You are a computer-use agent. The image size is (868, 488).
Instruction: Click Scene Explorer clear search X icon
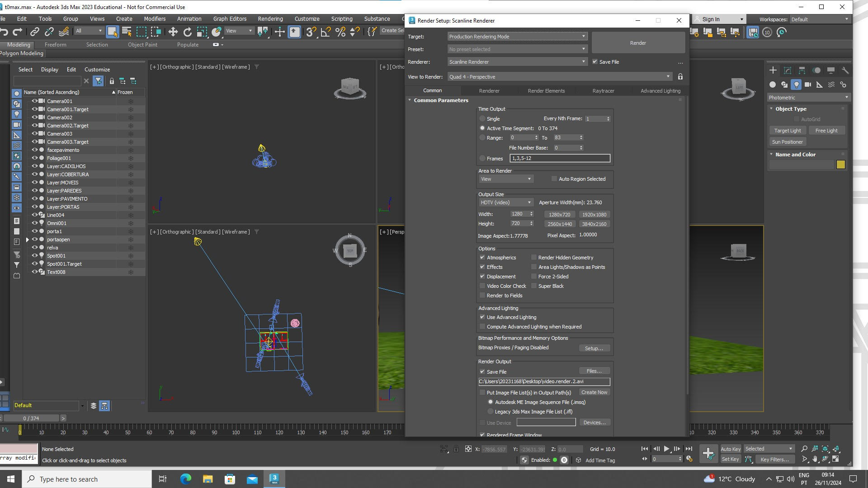coord(86,81)
